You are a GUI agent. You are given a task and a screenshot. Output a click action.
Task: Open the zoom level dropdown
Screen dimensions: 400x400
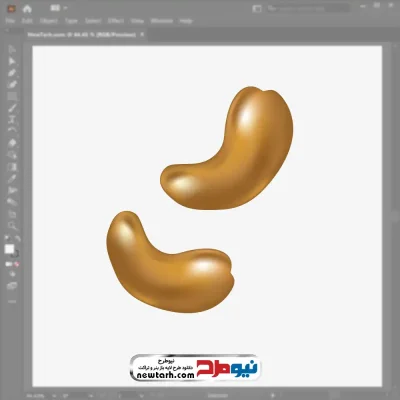point(54,396)
